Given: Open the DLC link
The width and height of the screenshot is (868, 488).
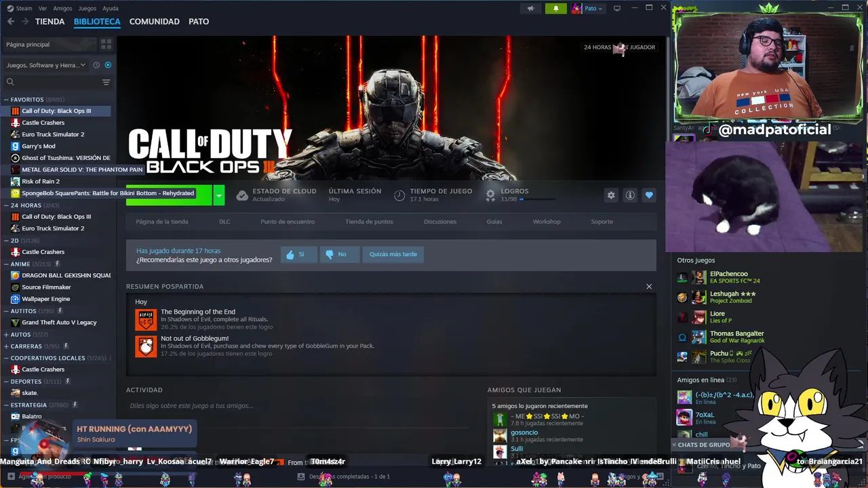Looking at the screenshot, I should (224, 222).
